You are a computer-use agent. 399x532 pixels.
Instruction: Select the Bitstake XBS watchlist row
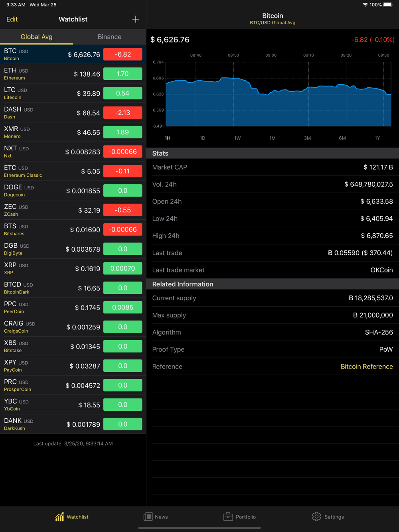tap(73, 347)
